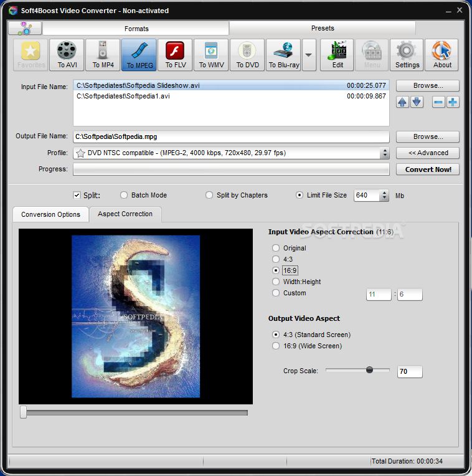The width and height of the screenshot is (472, 476).
Task: Click the molecule logo button
Action: [25, 28]
